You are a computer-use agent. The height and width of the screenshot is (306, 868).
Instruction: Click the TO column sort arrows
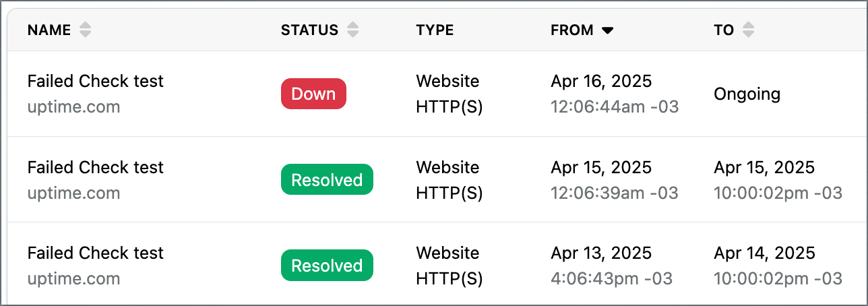[x=748, y=30]
